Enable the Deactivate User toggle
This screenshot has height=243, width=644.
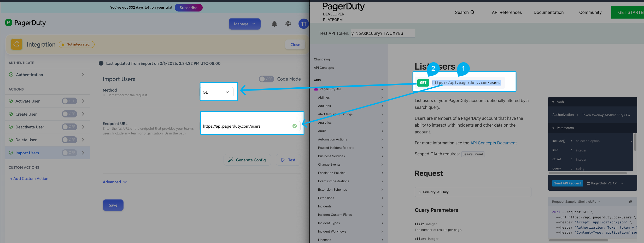(x=69, y=127)
